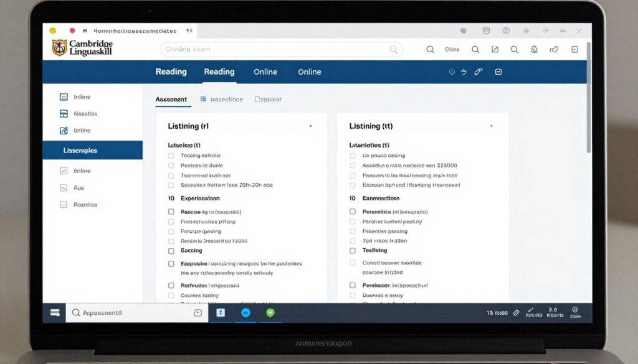This screenshot has height=364, width=638.
Task: Select the Assonent sub-tab
Action: 171,100
